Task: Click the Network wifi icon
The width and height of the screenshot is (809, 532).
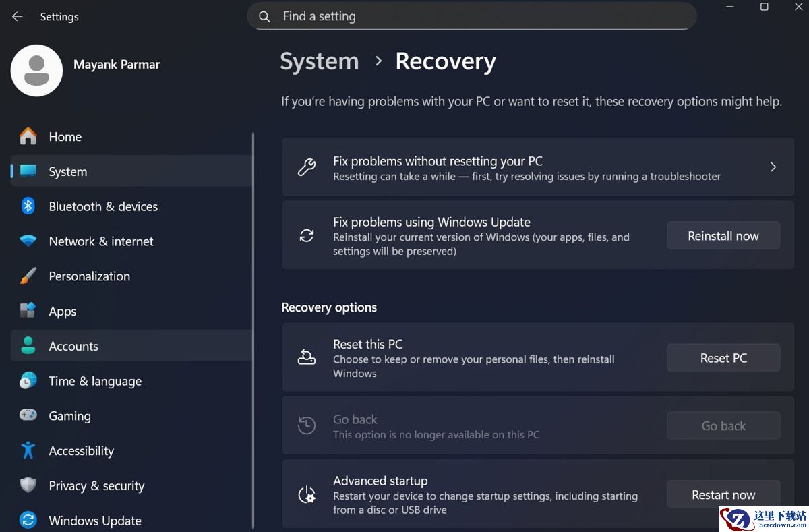Action: coord(28,241)
